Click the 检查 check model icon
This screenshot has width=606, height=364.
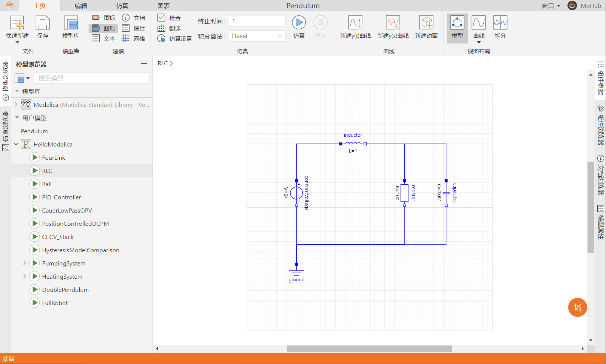tap(162, 18)
